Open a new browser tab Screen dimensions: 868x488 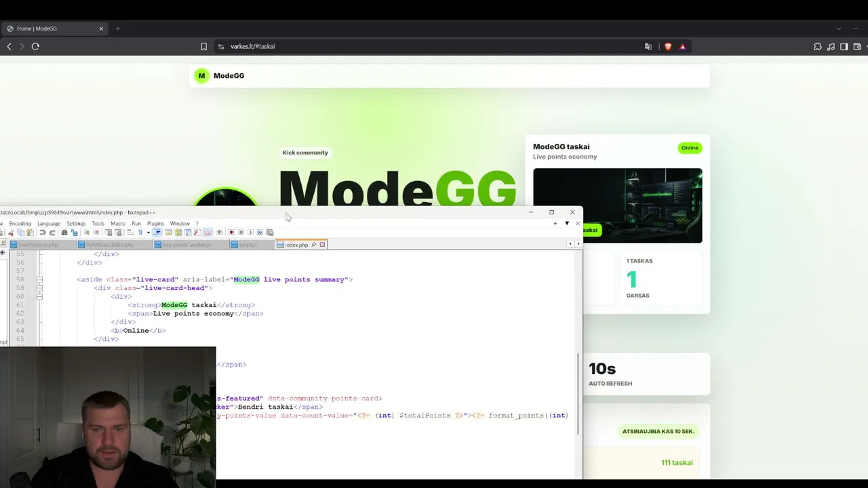click(117, 28)
